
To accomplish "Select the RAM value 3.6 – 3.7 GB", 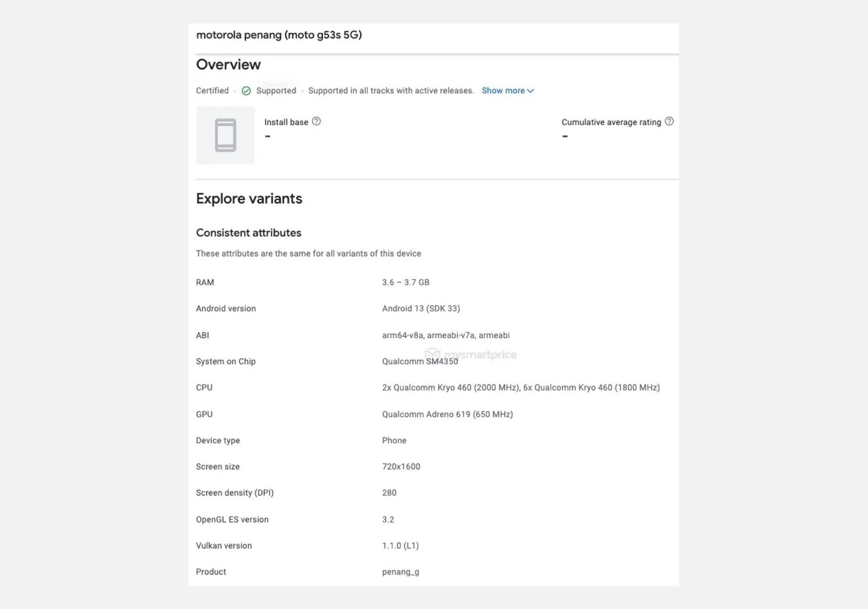I will (405, 282).
